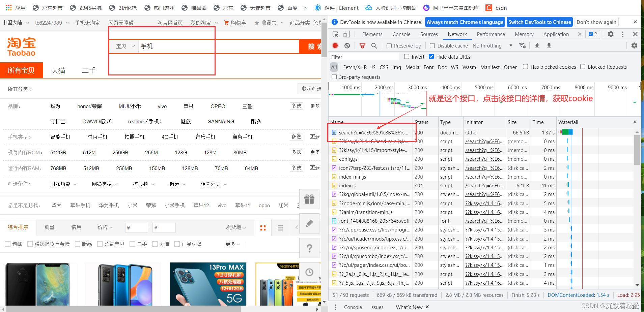
Task: Check the Invert filter checkbox
Action: [407, 57]
